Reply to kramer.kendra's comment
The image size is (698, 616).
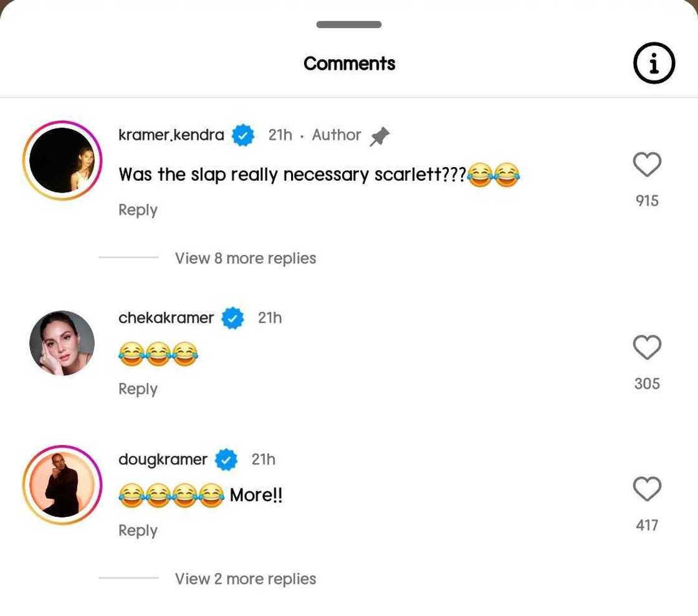tap(137, 209)
